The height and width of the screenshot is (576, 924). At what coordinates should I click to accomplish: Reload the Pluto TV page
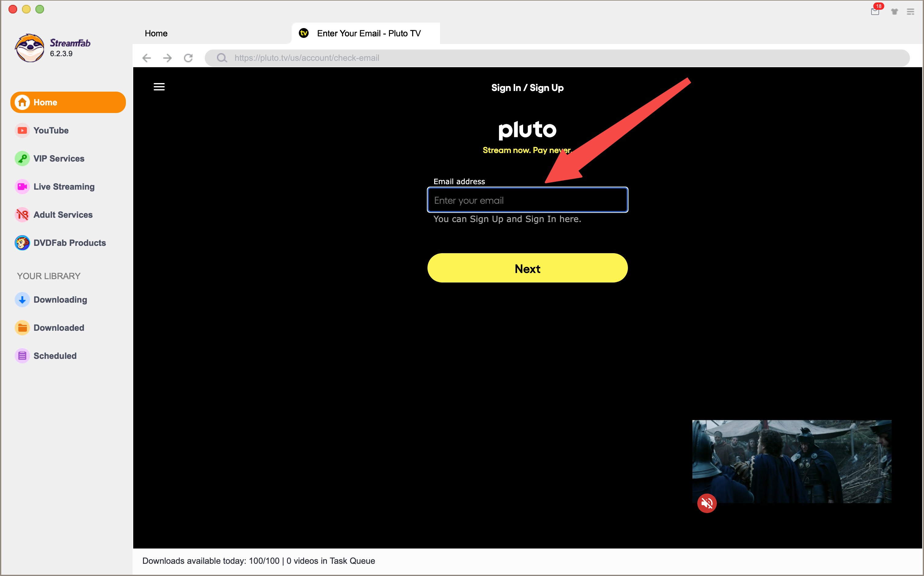(188, 58)
